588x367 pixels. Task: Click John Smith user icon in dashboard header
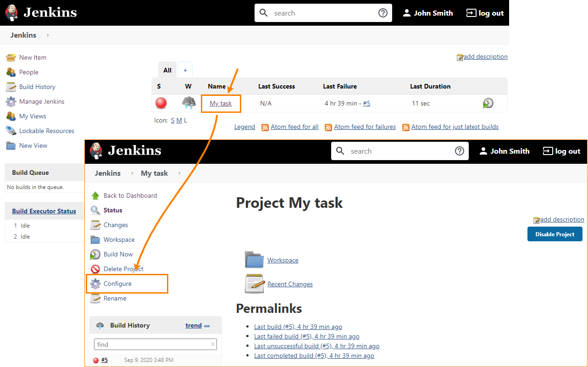(406, 13)
